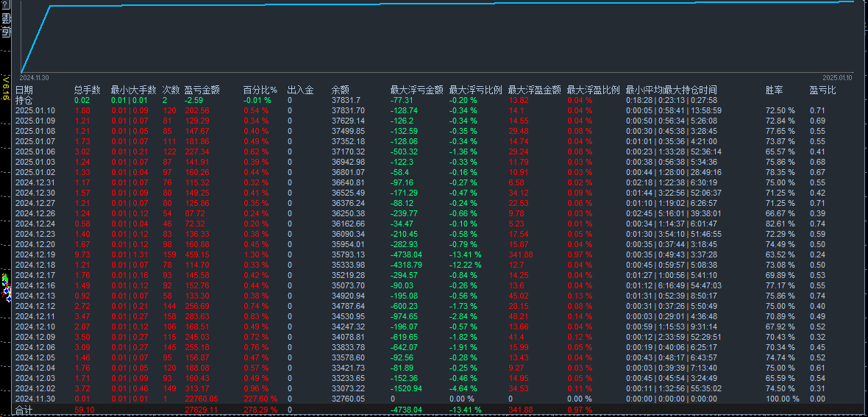Viewport: 868px width, 417px height.
Task: Click the 37831.7 balance in 持仓 row
Action: coord(346,100)
